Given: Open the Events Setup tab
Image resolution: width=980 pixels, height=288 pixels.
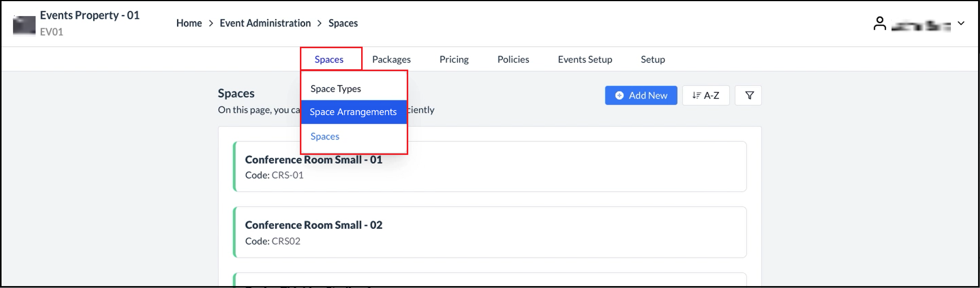Looking at the screenshot, I should 585,59.
